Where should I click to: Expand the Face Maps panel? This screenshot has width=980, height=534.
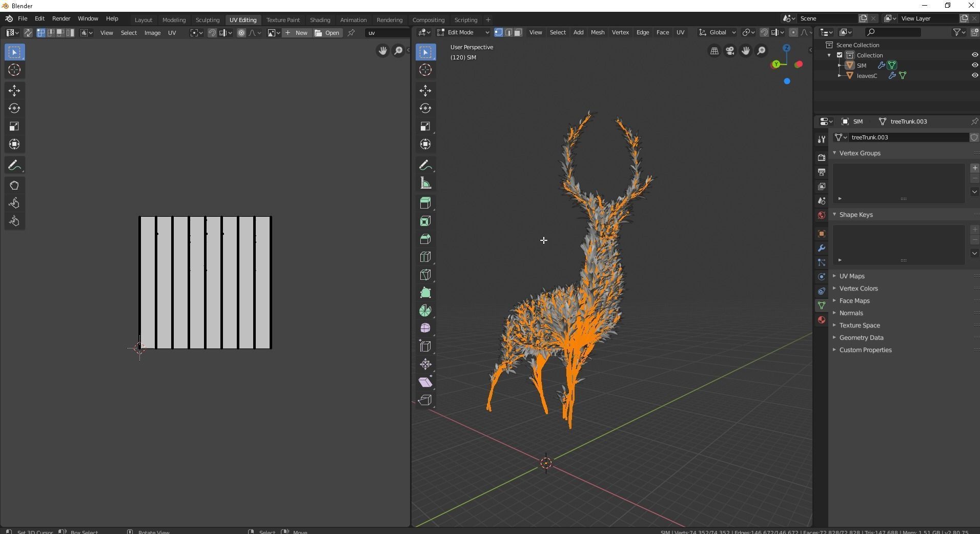[x=854, y=301]
